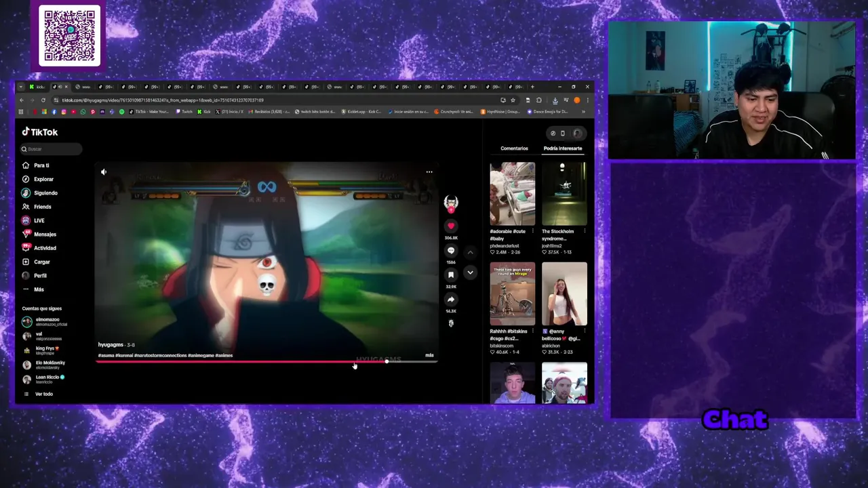Show more bookmarks via overflow chevron

(x=584, y=112)
